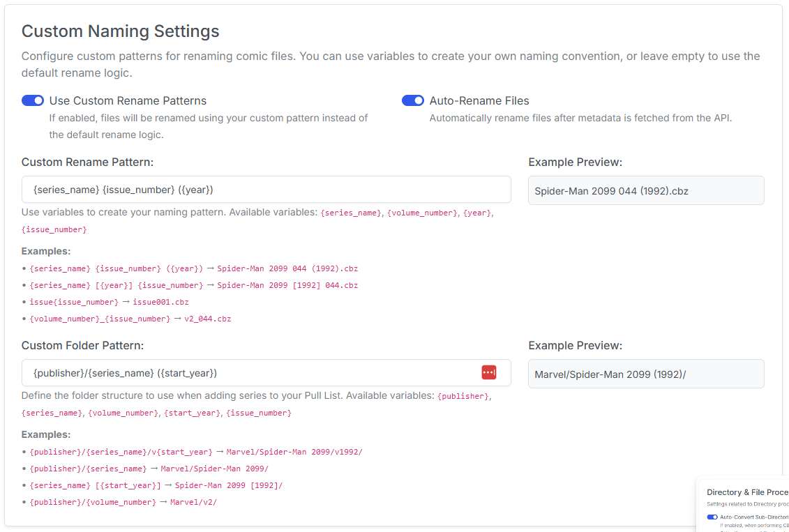Viewport: 789px width, 532px height.
Task: Focus the Custom Folder Pattern text box
Action: click(x=244, y=372)
